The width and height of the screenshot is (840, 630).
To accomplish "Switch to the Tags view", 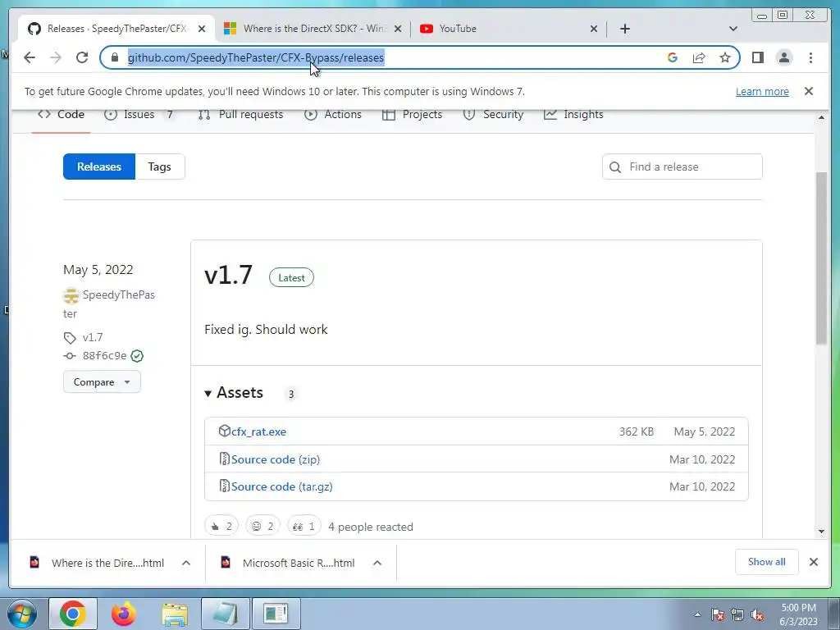I will pos(160,167).
